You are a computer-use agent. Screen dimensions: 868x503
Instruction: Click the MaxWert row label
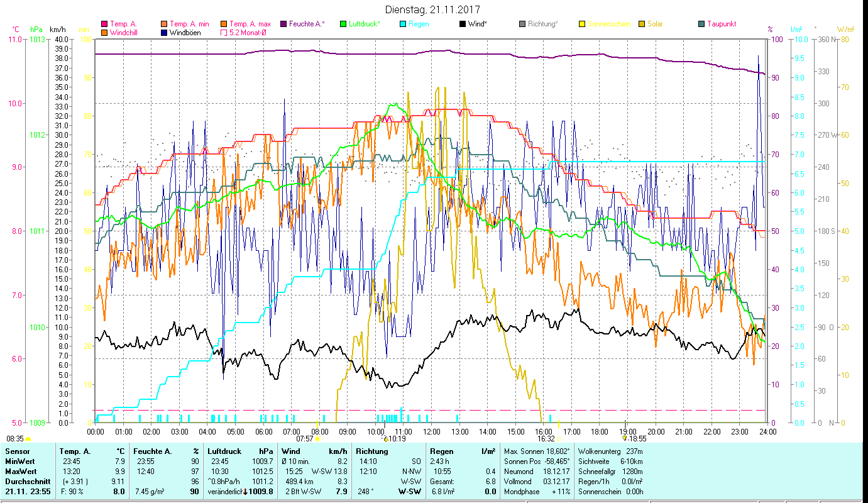pos(21,472)
